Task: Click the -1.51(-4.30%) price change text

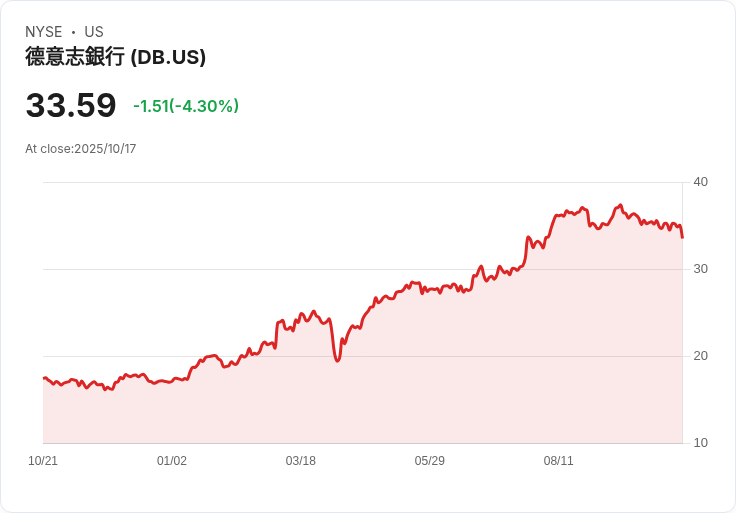Action: tap(186, 106)
